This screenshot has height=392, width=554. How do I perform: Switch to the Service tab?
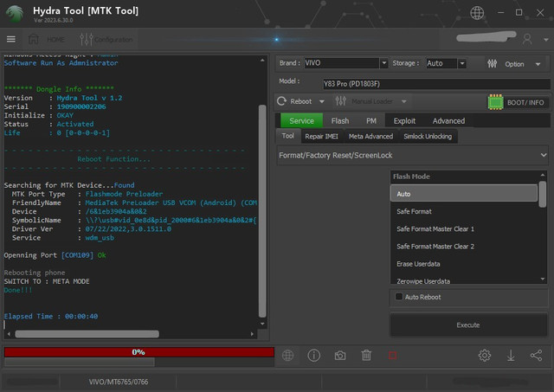(301, 121)
